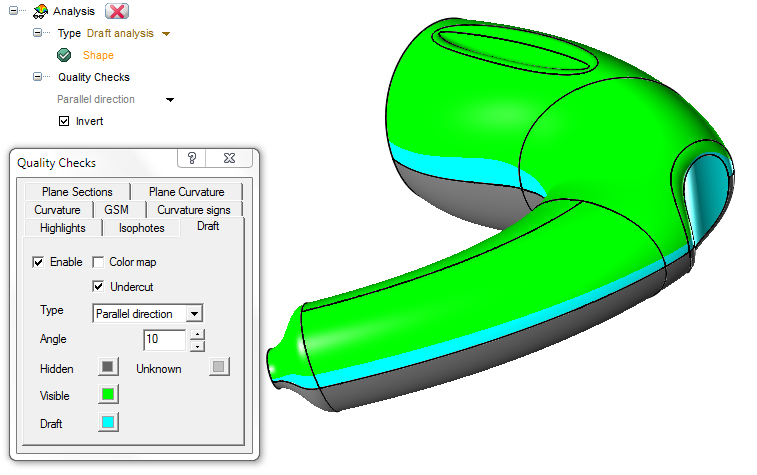Collapse the Analysis tree node
Screen dimensions: 757x475
pyautogui.click(x=13, y=12)
